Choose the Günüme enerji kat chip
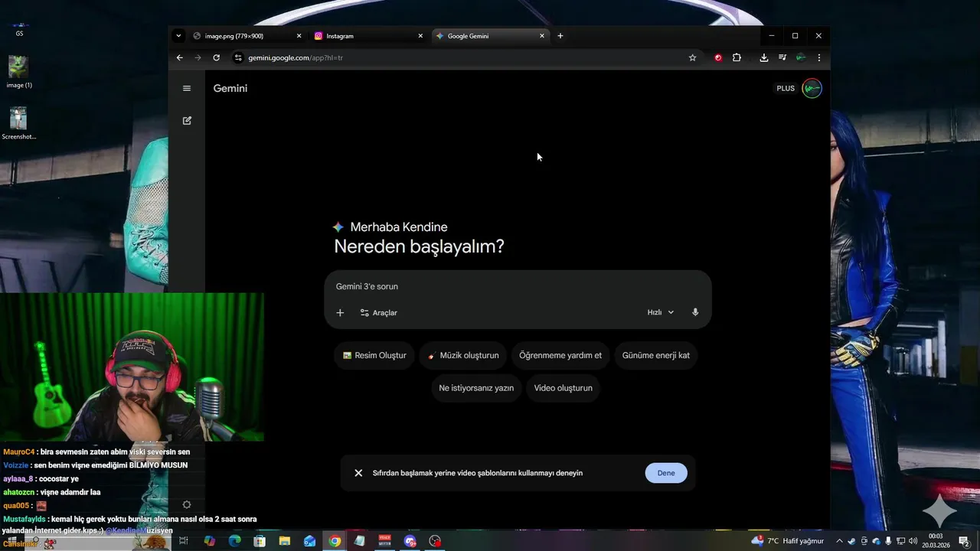Viewport: 980px width, 551px height. tap(656, 355)
